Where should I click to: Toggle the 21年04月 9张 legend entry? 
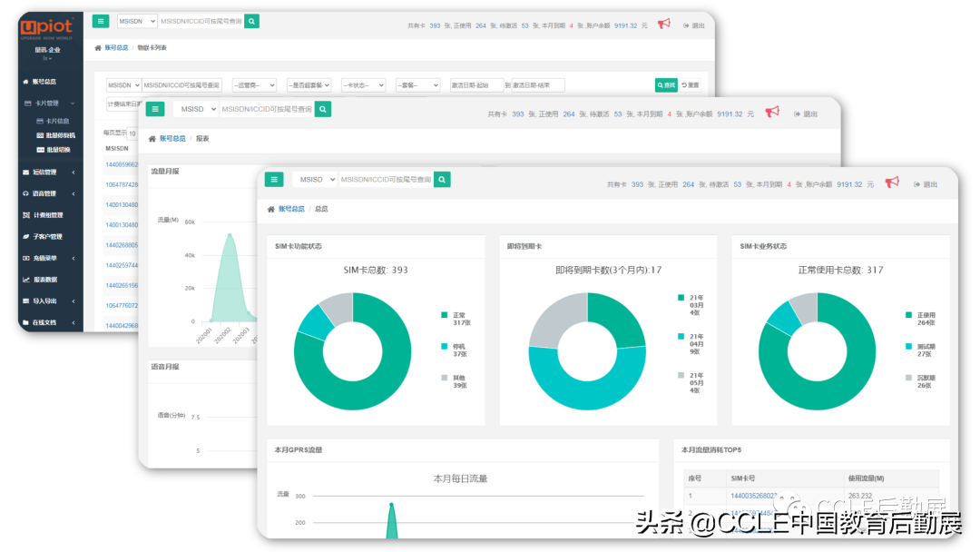coord(691,344)
